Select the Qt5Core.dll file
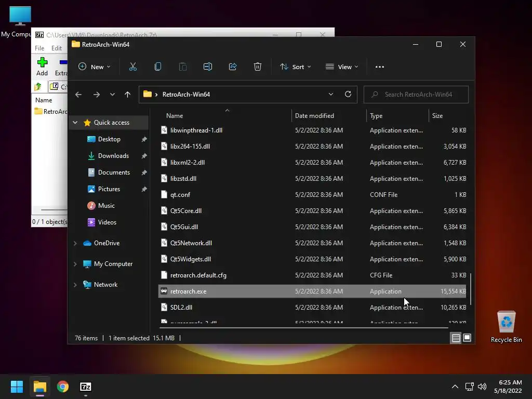532x399 pixels. 312,211
